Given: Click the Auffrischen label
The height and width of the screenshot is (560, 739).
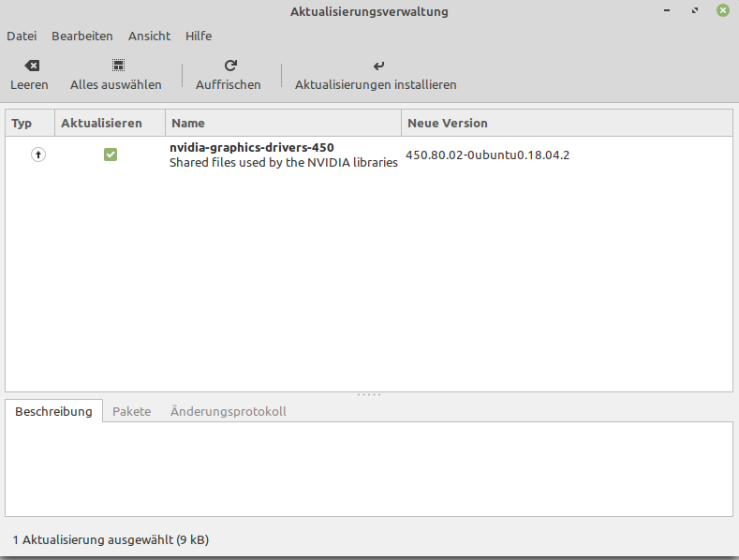Looking at the screenshot, I should tap(229, 85).
